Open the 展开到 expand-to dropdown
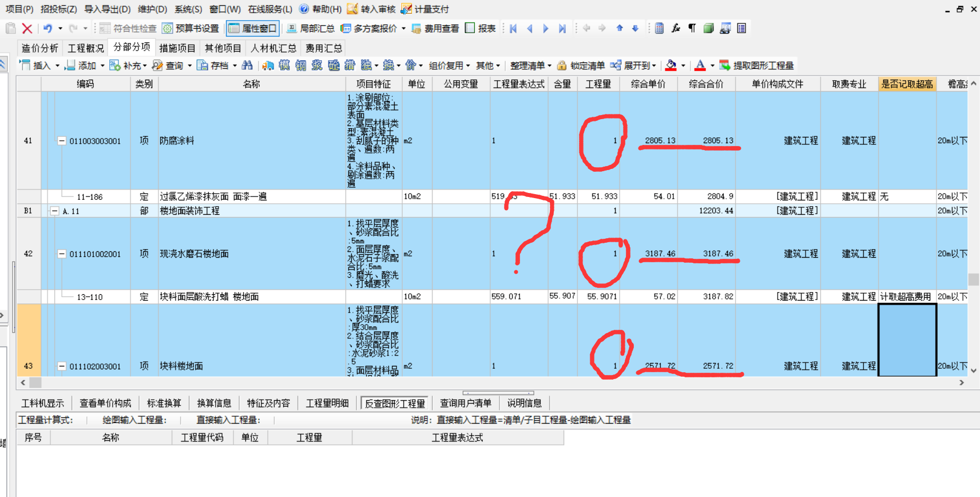 tap(654, 66)
